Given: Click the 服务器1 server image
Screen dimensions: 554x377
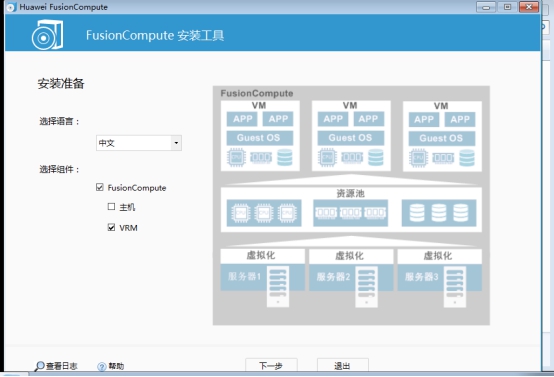Looking at the screenshot, I should pyautogui.click(x=278, y=286).
